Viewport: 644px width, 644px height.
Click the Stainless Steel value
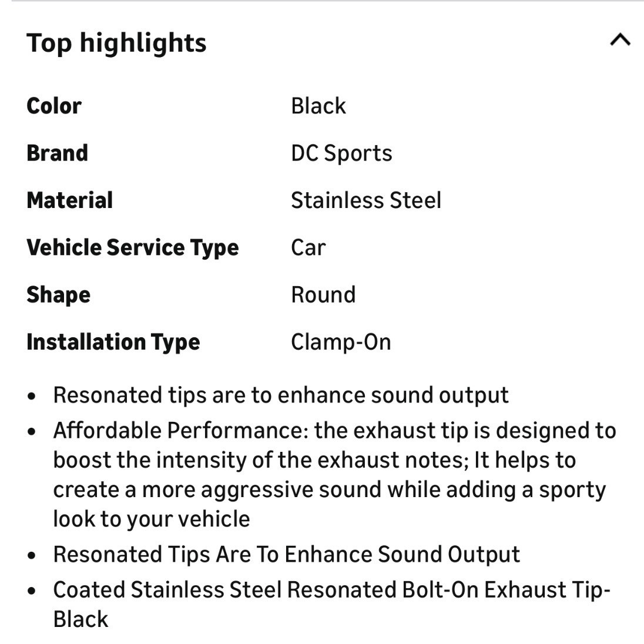point(366,200)
